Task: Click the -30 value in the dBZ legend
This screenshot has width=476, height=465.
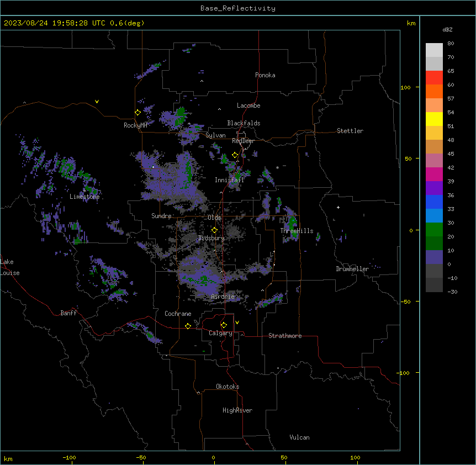Action: (452, 292)
